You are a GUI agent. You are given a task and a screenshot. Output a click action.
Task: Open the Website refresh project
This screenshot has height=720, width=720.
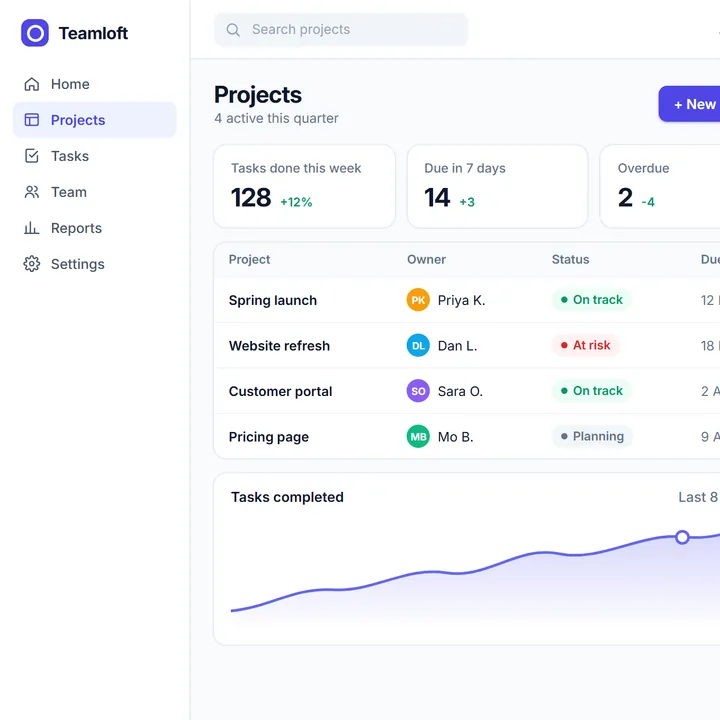tap(279, 346)
